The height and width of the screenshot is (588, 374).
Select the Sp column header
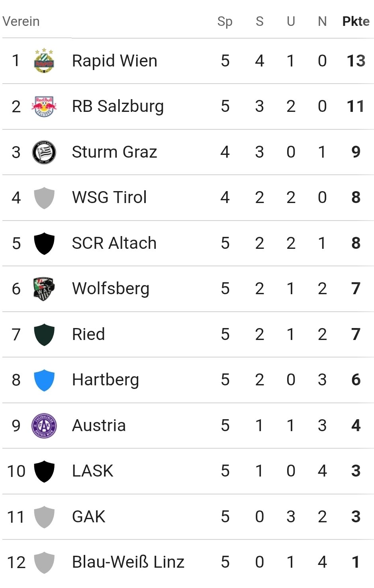coord(225,21)
